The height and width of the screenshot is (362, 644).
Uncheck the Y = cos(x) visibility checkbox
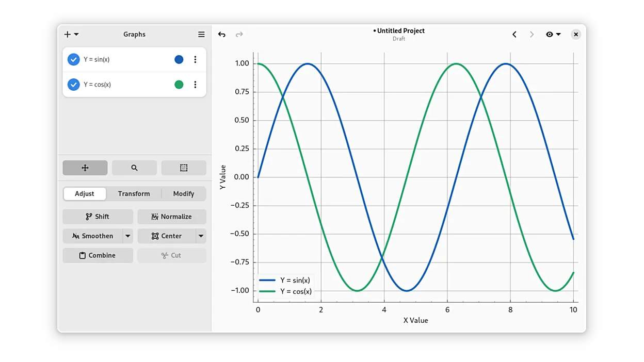click(73, 84)
